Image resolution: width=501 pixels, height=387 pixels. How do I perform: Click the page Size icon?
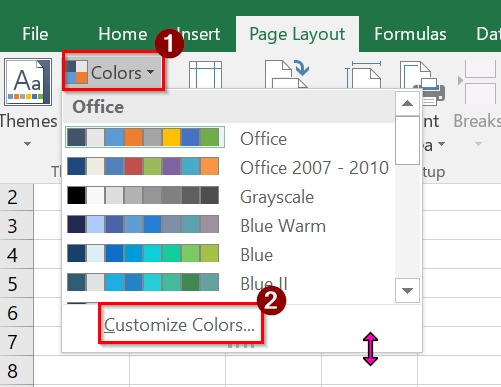(363, 75)
